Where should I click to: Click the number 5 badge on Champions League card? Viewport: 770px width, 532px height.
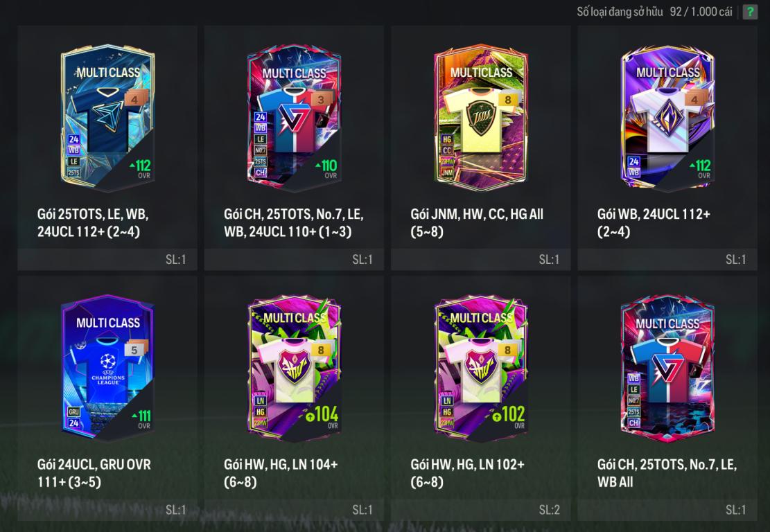pyautogui.click(x=134, y=349)
